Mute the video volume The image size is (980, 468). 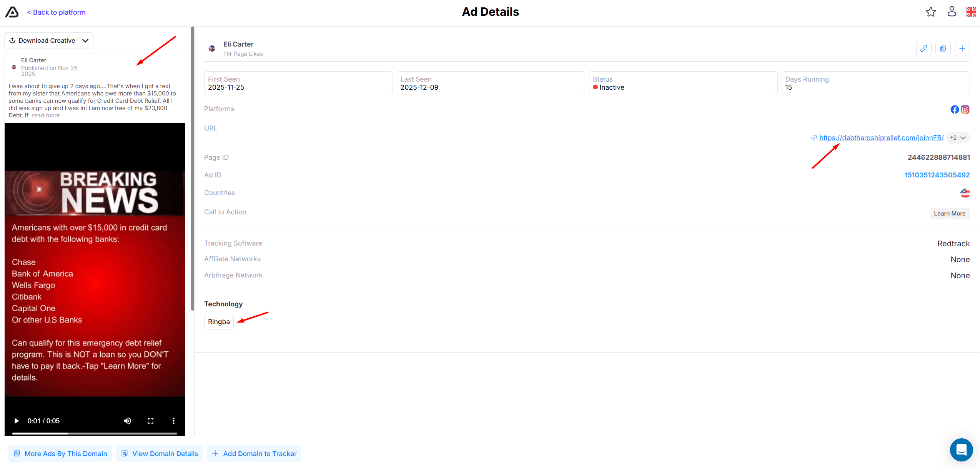point(127,421)
